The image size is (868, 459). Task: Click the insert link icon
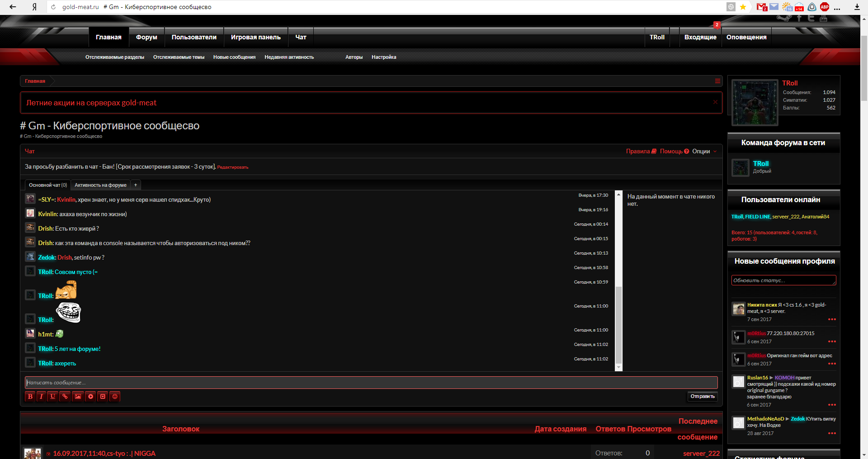[65, 397]
